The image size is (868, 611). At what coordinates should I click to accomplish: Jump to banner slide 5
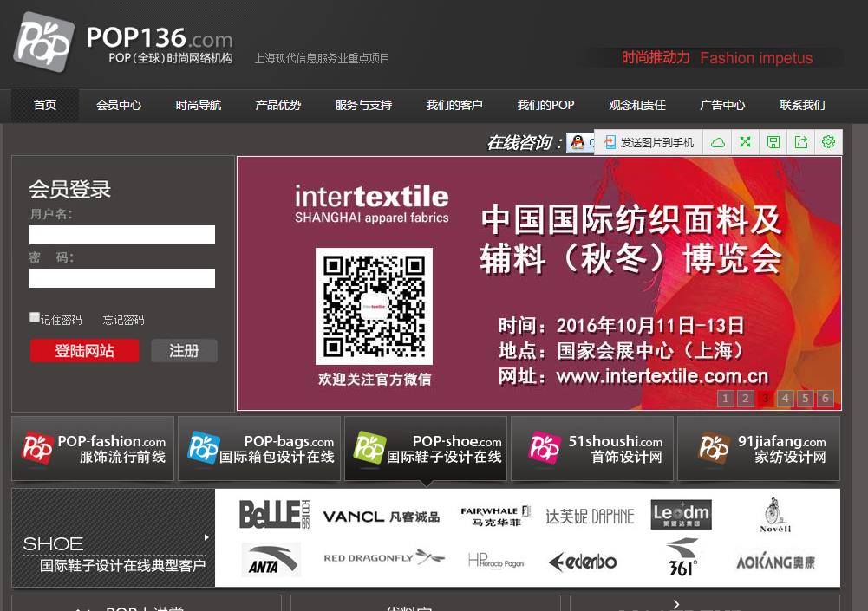click(806, 398)
